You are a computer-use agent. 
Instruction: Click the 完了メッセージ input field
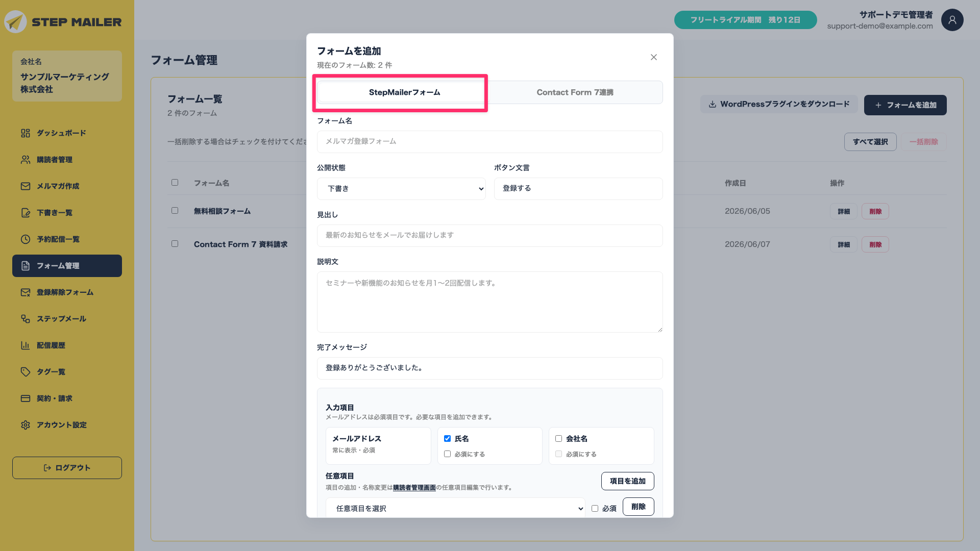click(489, 368)
